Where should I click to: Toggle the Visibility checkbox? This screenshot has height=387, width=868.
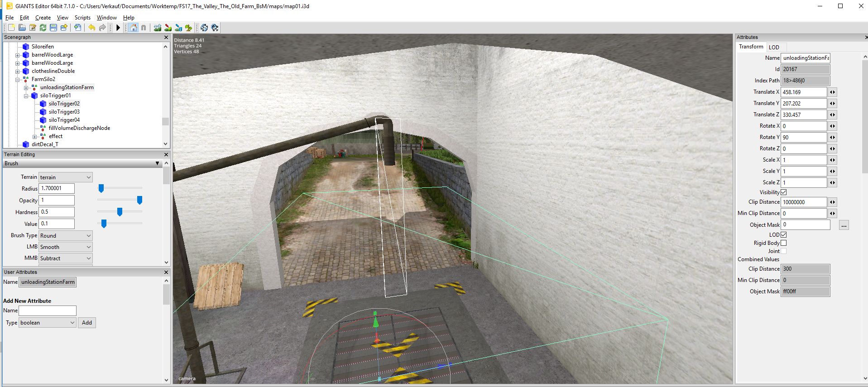point(783,192)
